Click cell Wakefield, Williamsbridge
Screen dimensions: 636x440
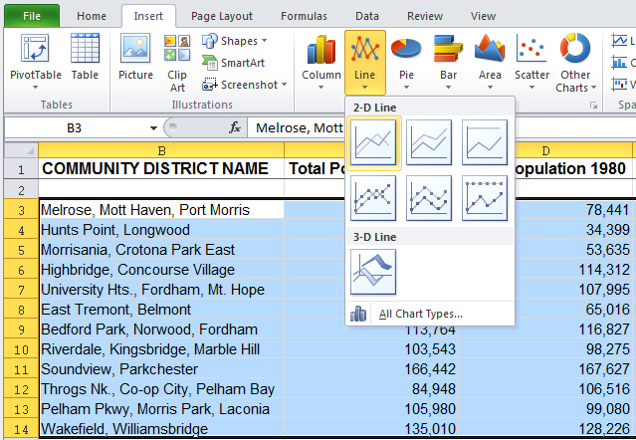(x=161, y=429)
